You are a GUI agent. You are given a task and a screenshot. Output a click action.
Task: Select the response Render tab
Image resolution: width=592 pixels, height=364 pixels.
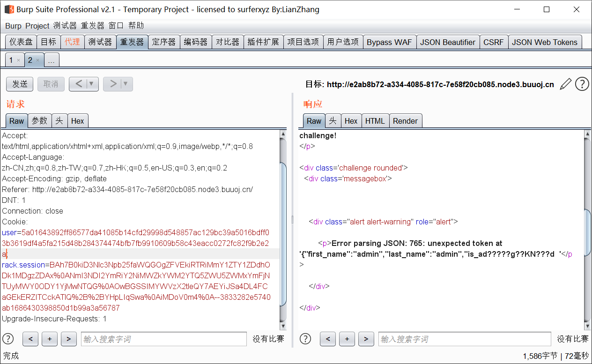pyautogui.click(x=405, y=121)
